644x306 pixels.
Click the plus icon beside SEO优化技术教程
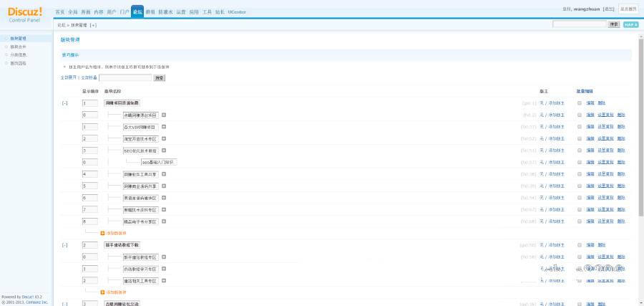[x=163, y=150]
